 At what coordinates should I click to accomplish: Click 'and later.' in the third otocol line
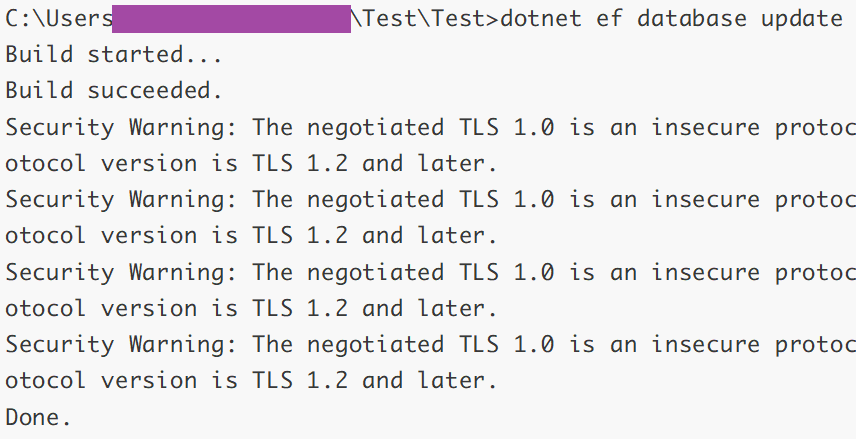[x=429, y=308]
